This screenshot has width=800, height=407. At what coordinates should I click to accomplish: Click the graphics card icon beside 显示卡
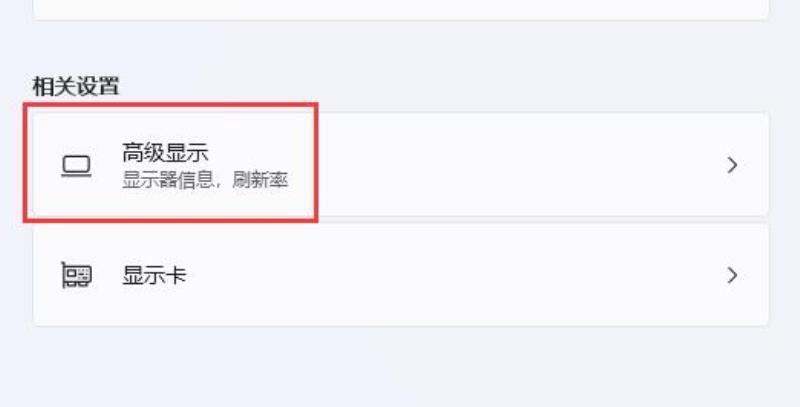click(76, 275)
